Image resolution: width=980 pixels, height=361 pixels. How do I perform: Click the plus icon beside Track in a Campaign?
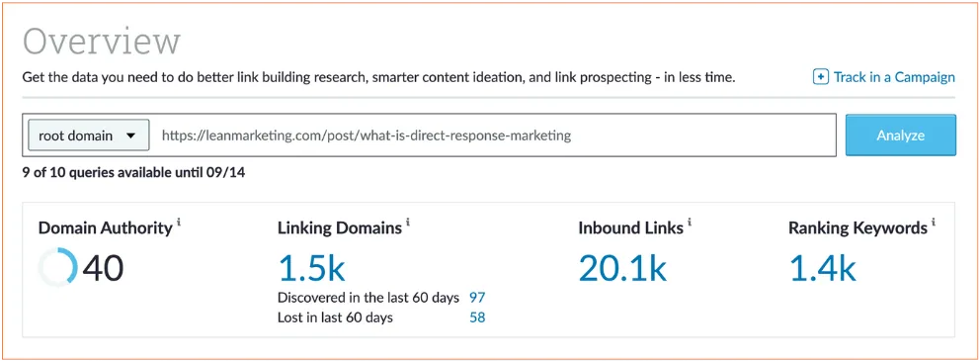pyautogui.click(x=820, y=77)
